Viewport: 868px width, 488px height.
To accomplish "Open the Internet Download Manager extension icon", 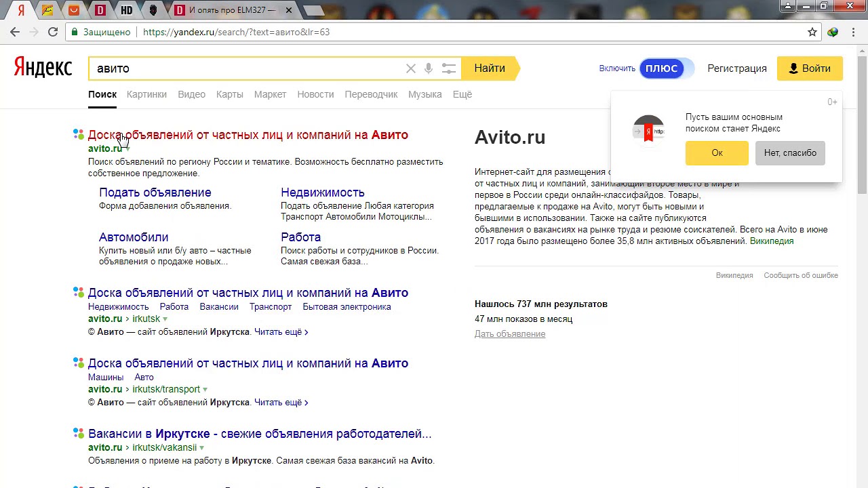I will pyautogui.click(x=833, y=32).
